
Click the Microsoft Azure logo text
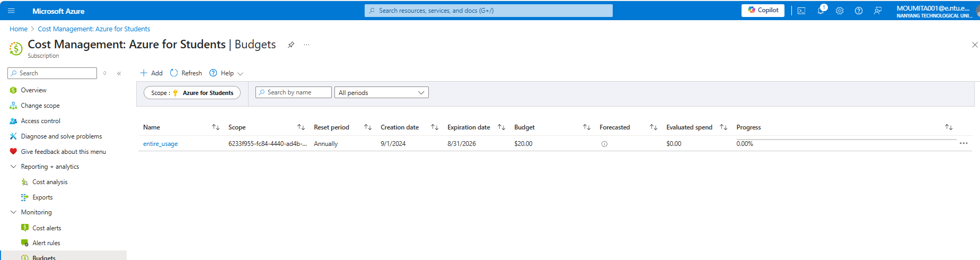[58, 11]
